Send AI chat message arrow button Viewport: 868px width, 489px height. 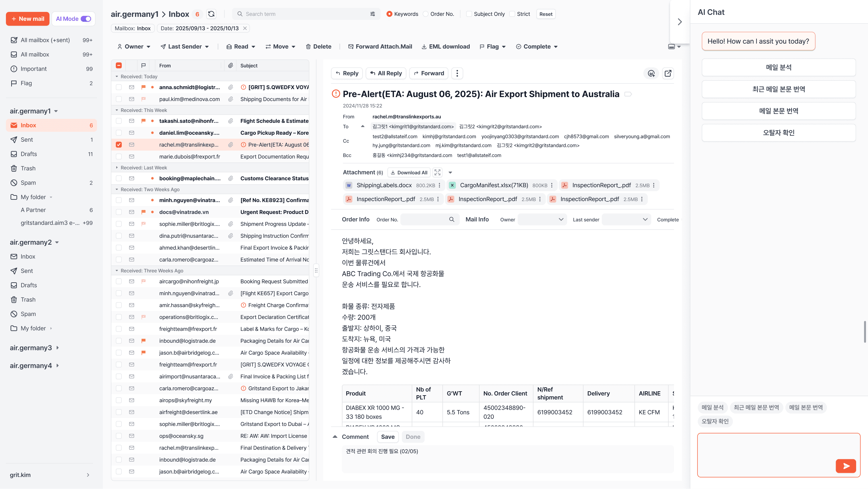pyautogui.click(x=846, y=466)
